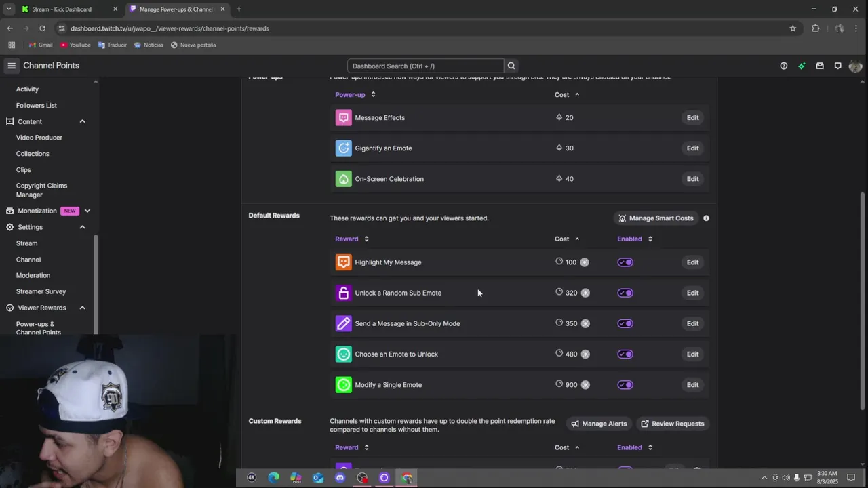This screenshot has width=868, height=488.
Task: Open the inbox mail icon
Action: click(x=820, y=66)
